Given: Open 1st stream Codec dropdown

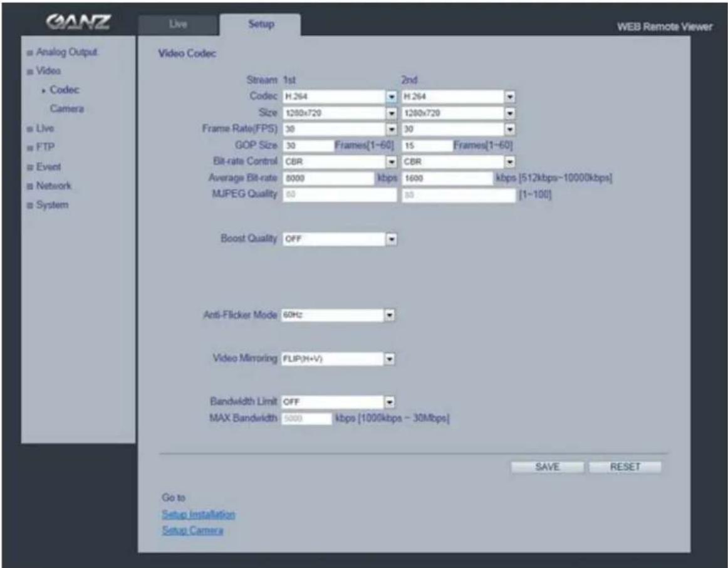Looking at the screenshot, I should point(340,97).
